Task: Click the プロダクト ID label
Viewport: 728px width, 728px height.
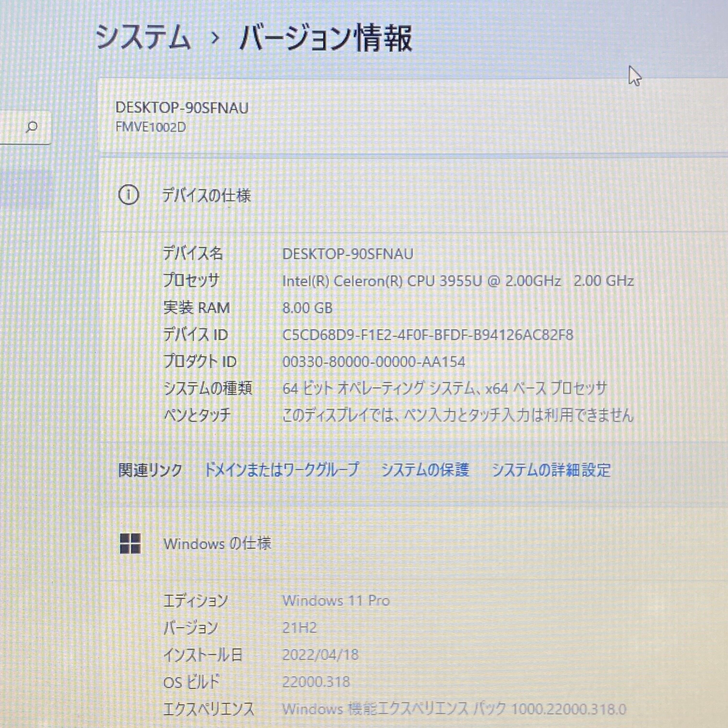Action: pos(200,362)
